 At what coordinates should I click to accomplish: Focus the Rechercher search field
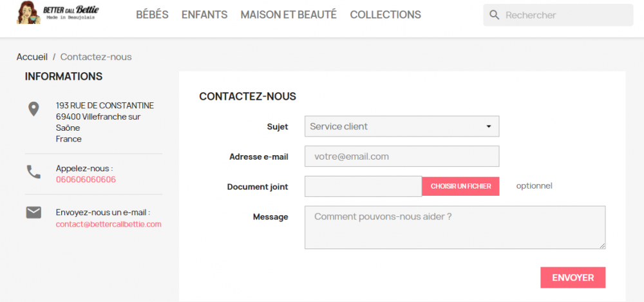pos(565,15)
